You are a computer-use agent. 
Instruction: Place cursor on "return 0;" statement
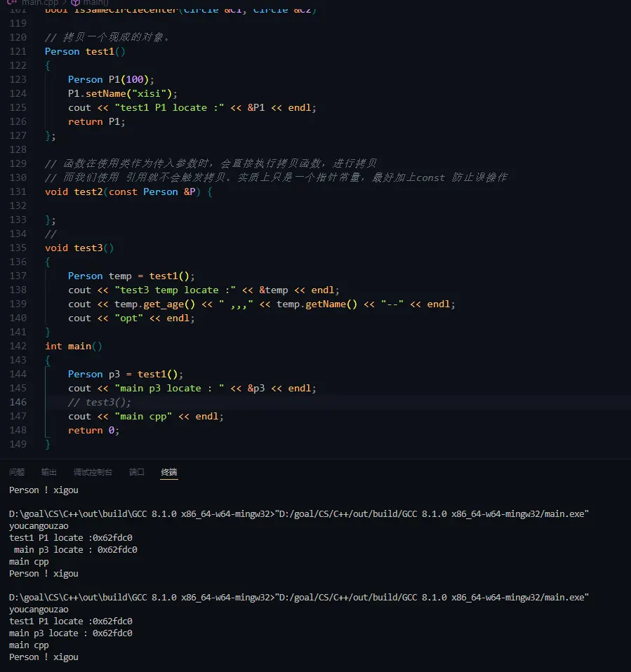coord(93,430)
